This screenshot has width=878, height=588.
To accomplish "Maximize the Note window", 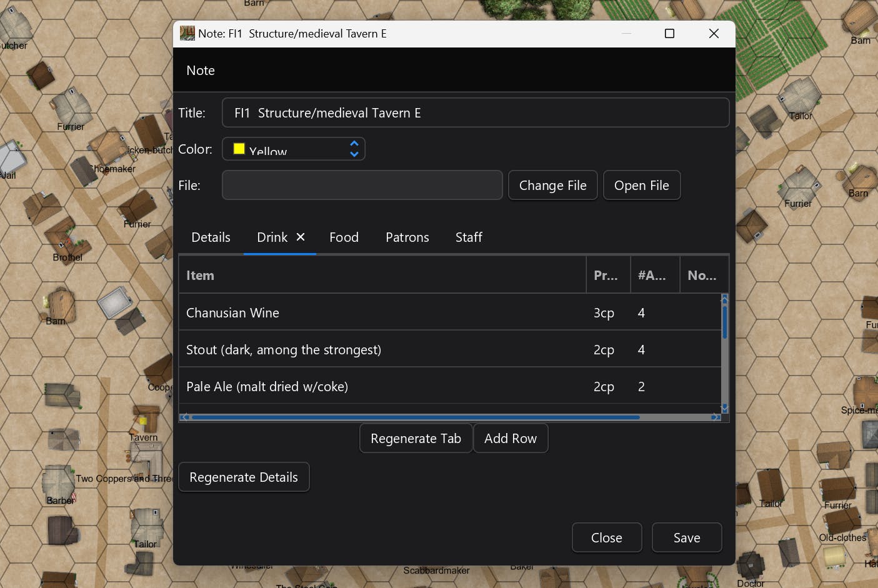I will tap(669, 33).
